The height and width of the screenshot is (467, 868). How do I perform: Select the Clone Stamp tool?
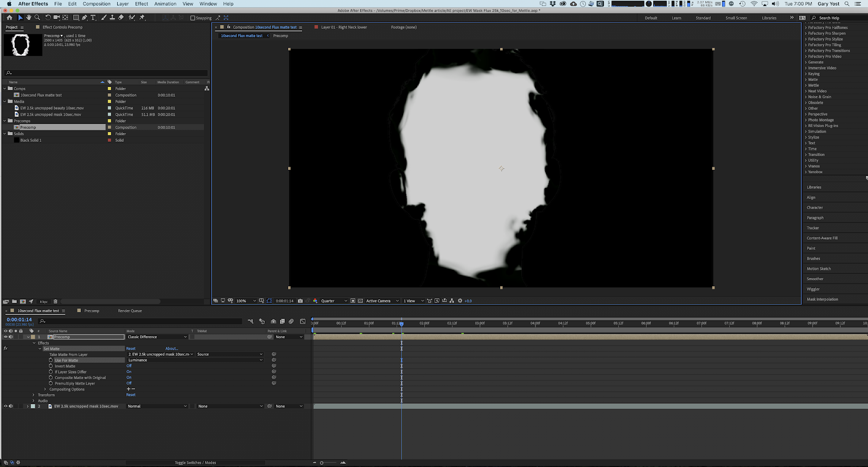[x=112, y=17]
